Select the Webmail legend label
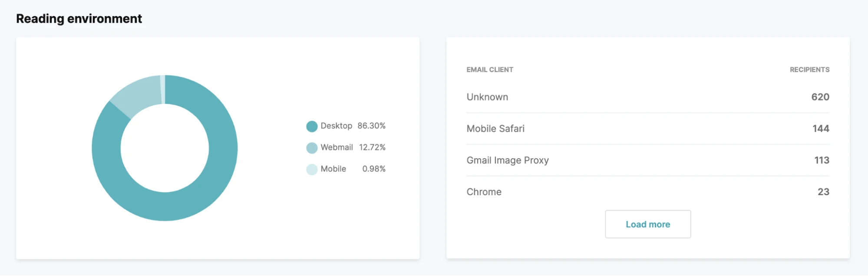The width and height of the screenshot is (868, 276). [337, 147]
